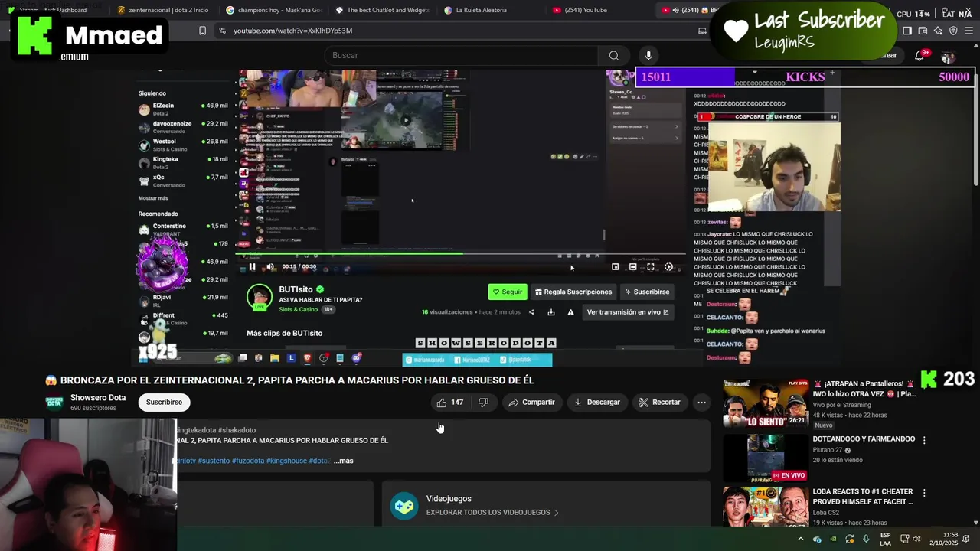Click the address bar URL youtube.com/watch
This screenshot has width=980, height=551.
coord(292,31)
